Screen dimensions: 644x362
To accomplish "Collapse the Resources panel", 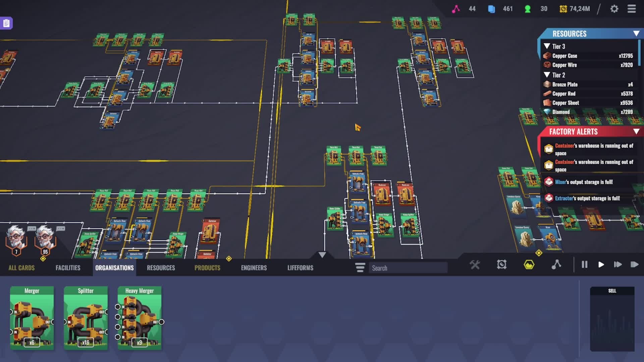I will (636, 34).
